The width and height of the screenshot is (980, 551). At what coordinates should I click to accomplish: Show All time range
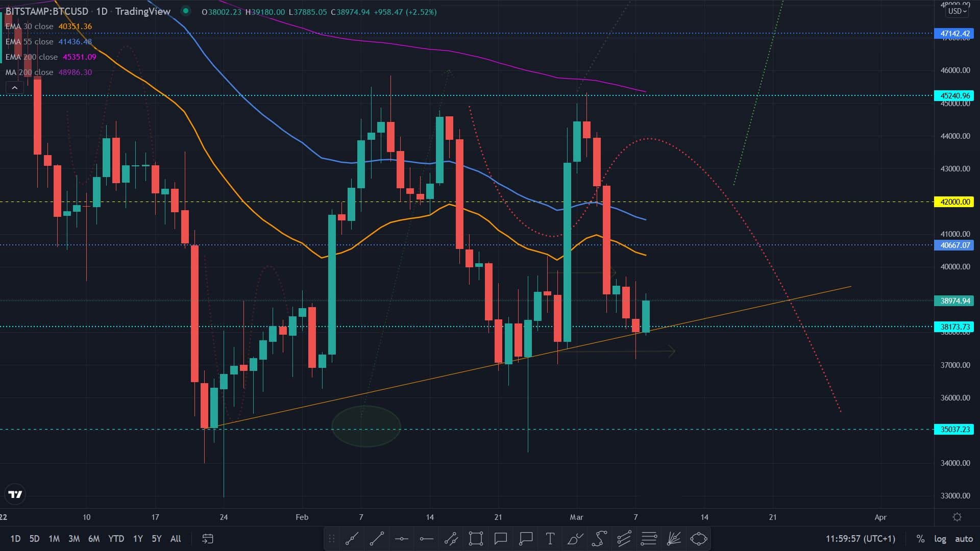tap(176, 539)
